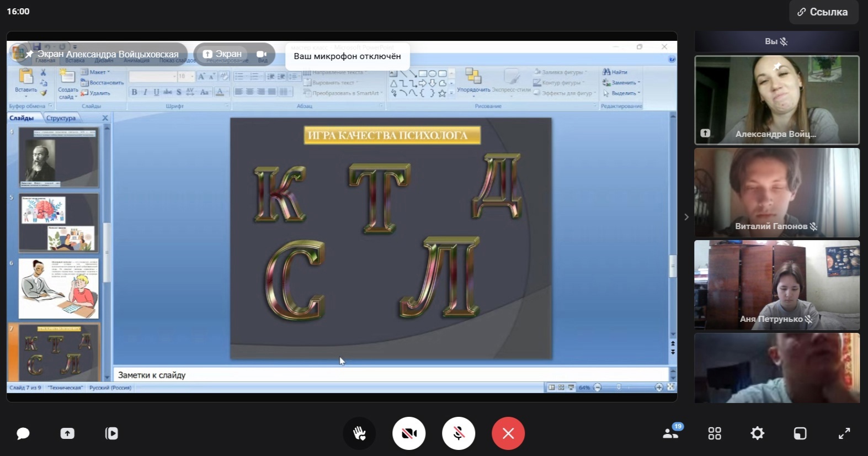Switch to the Экран stream option
Viewport: 868px width, 456px height.
(223, 54)
